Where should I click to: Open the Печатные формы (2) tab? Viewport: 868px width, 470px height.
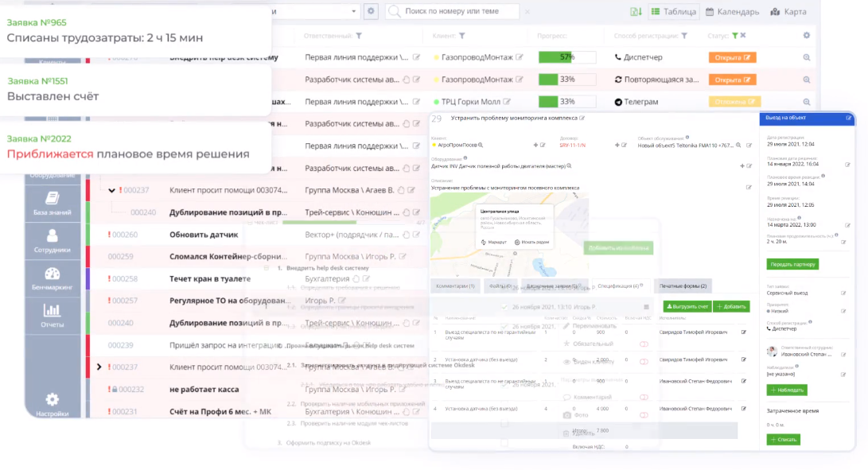coord(683,286)
